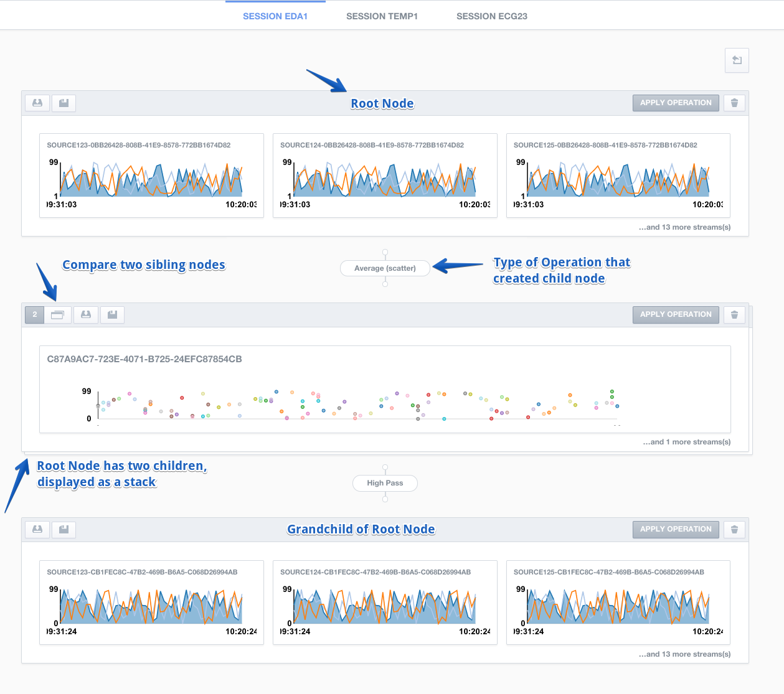Click APPLY OPERATION on the bottom node

point(676,530)
